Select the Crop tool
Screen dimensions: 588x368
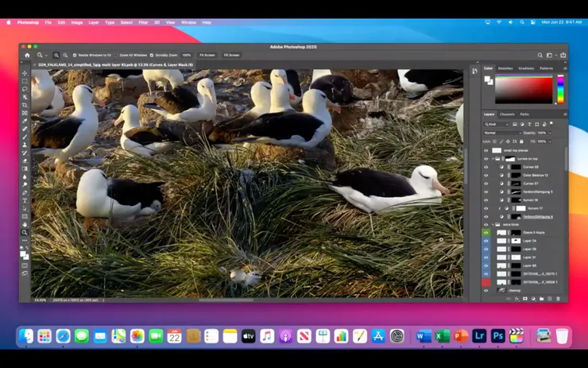(25, 105)
